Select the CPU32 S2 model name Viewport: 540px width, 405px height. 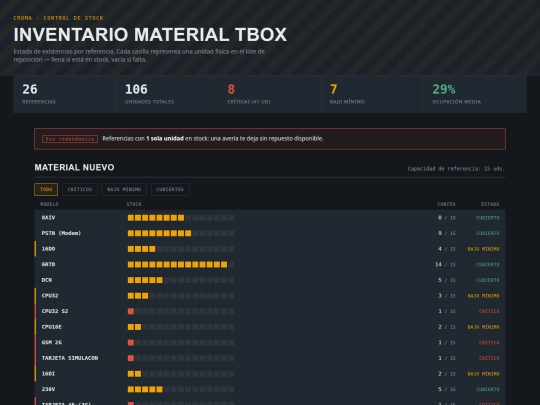[55, 311]
